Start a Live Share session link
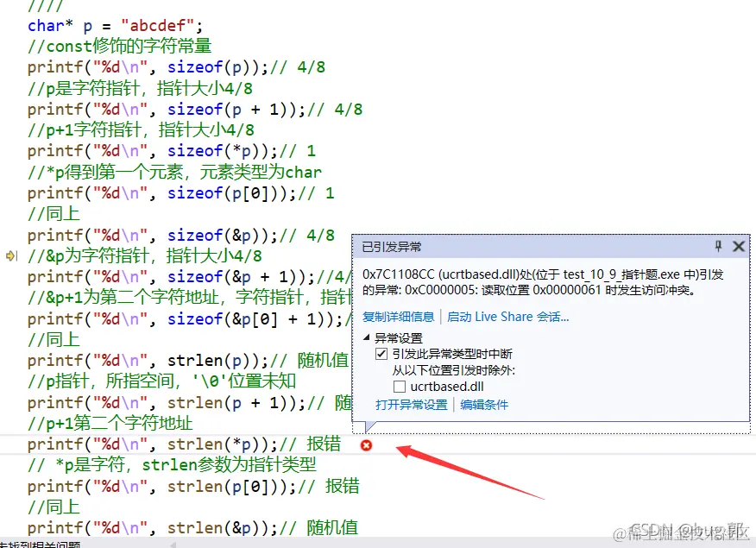This screenshot has height=548, width=756. [507, 317]
